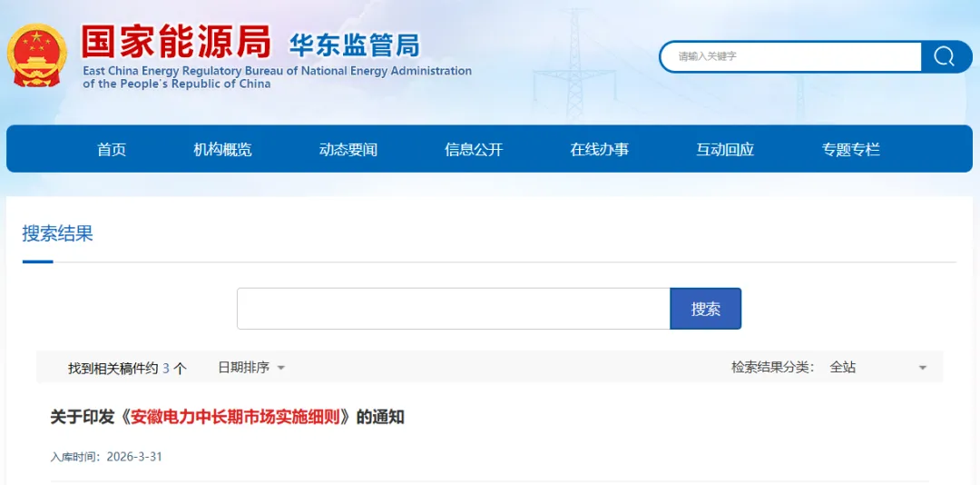Open the 在线办事 menu item
The width and height of the screenshot is (980, 485).
[600, 150]
